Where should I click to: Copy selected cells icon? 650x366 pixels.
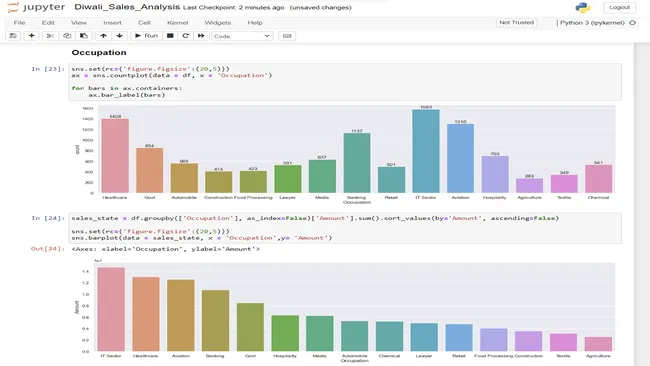(x=67, y=36)
